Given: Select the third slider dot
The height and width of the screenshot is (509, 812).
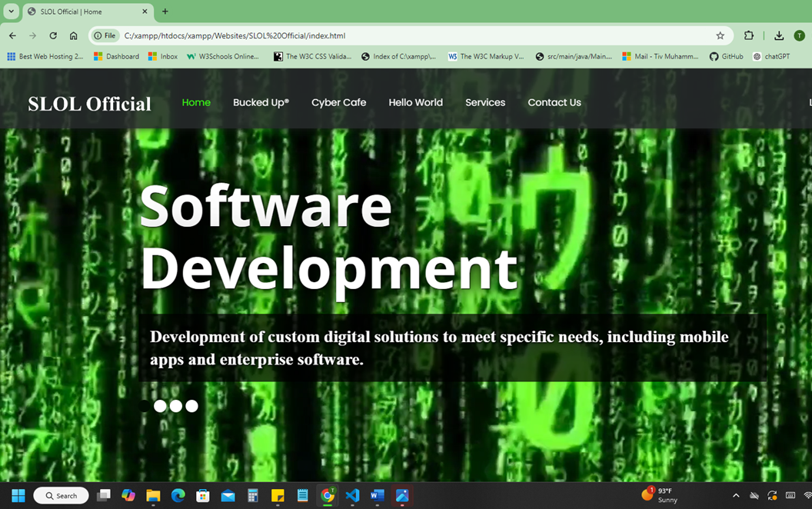Looking at the screenshot, I should click(176, 406).
